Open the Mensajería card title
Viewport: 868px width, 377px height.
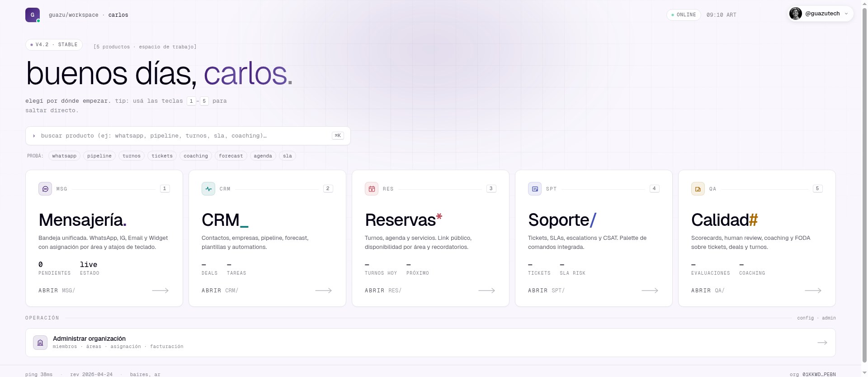point(82,220)
